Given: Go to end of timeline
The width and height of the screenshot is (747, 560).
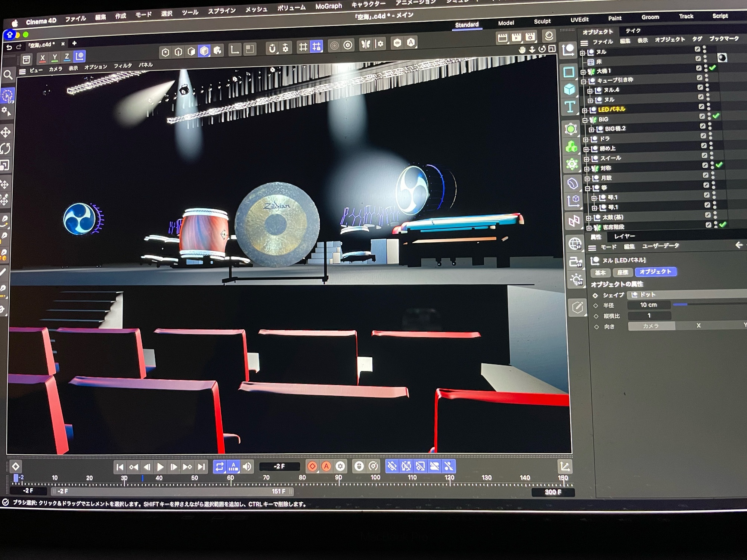Looking at the screenshot, I should pyautogui.click(x=201, y=467).
